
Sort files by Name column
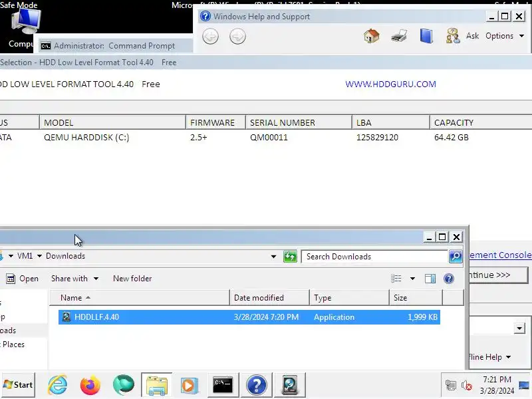(140, 297)
